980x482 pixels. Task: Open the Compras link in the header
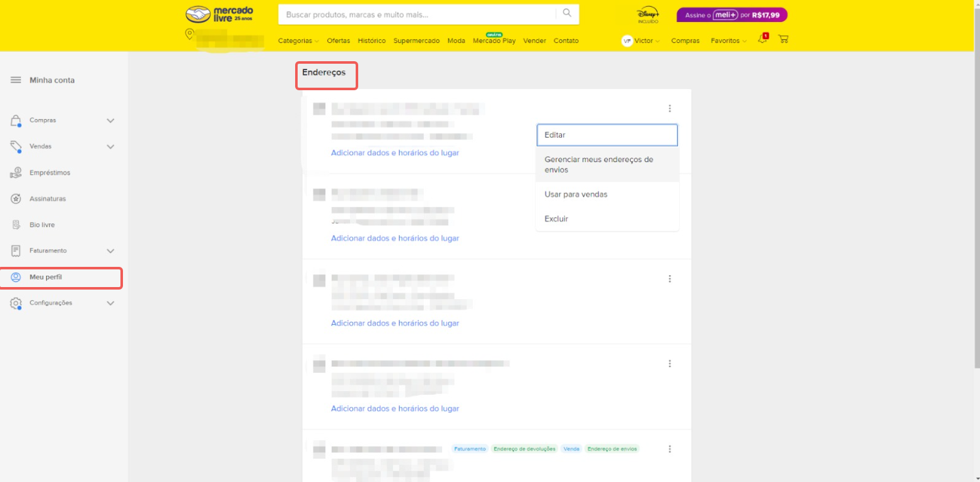685,40
